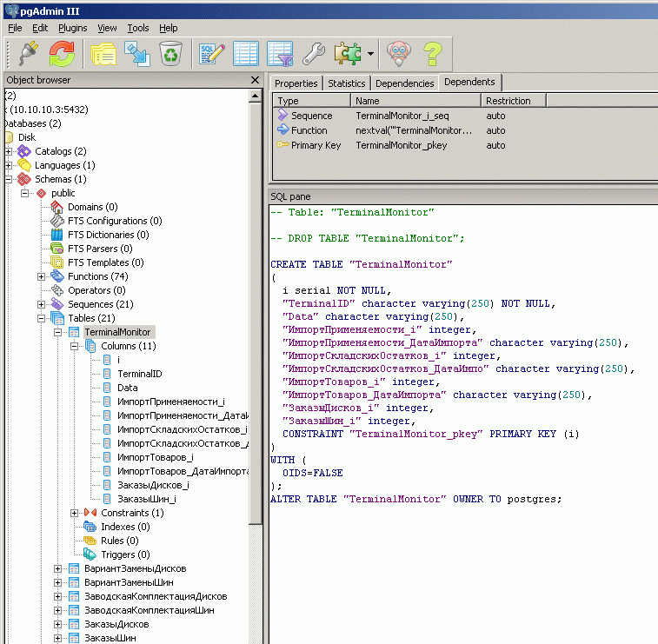This screenshot has width=658, height=644.
Task: Select FTS Parsers (0) item
Action: [x=100, y=249]
